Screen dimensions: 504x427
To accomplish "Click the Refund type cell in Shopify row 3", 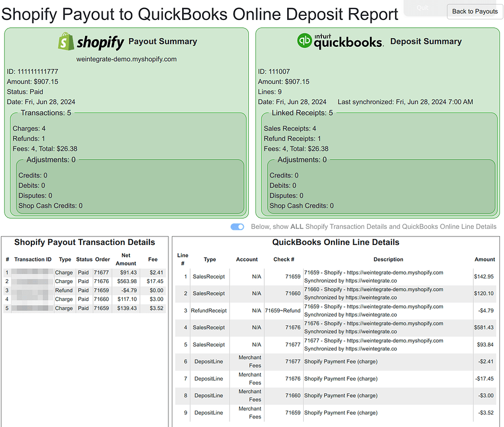I will click(64, 291).
